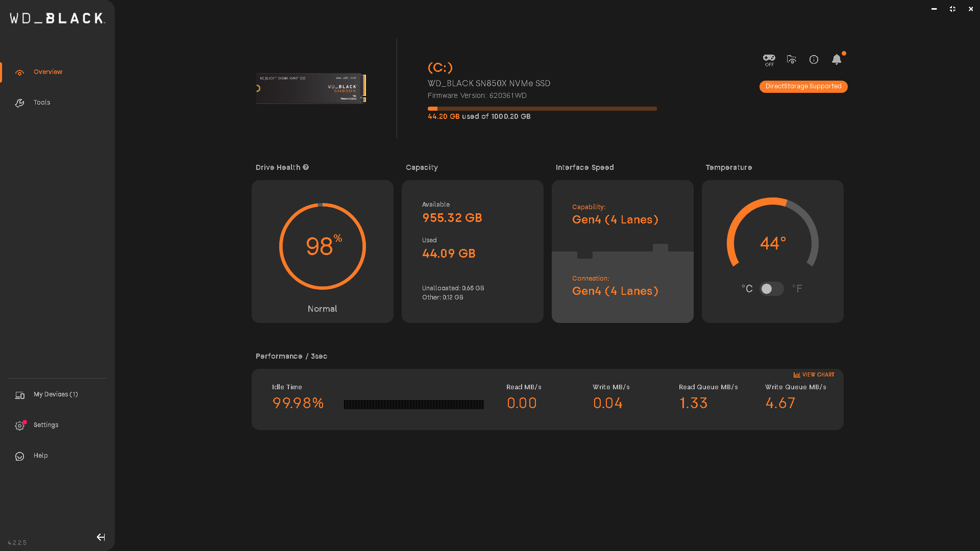This screenshot has height=551, width=980.
Task: Minimize the WD_BLACK Dashboard window
Action: pyautogui.click(x=934, y=9)
